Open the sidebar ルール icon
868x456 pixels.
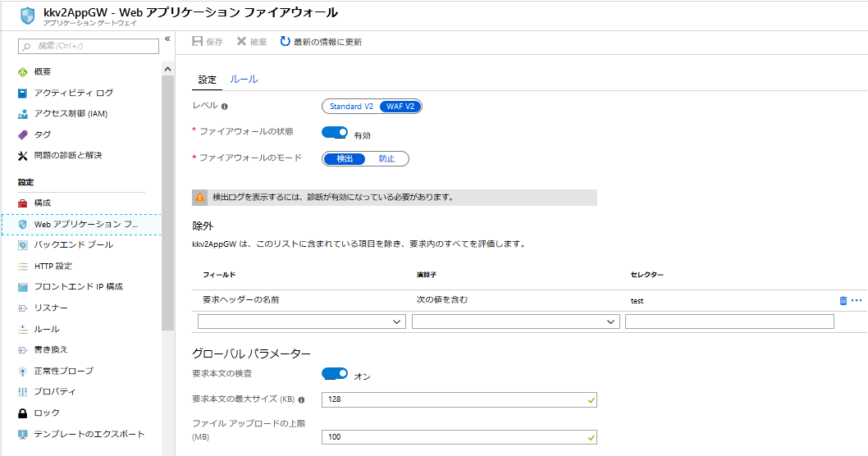(23, 329)
